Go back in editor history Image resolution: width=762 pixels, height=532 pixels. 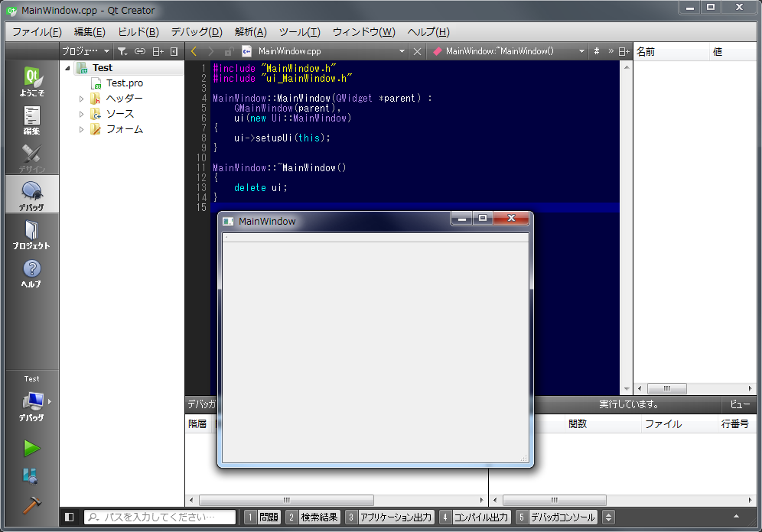[194, 51]
